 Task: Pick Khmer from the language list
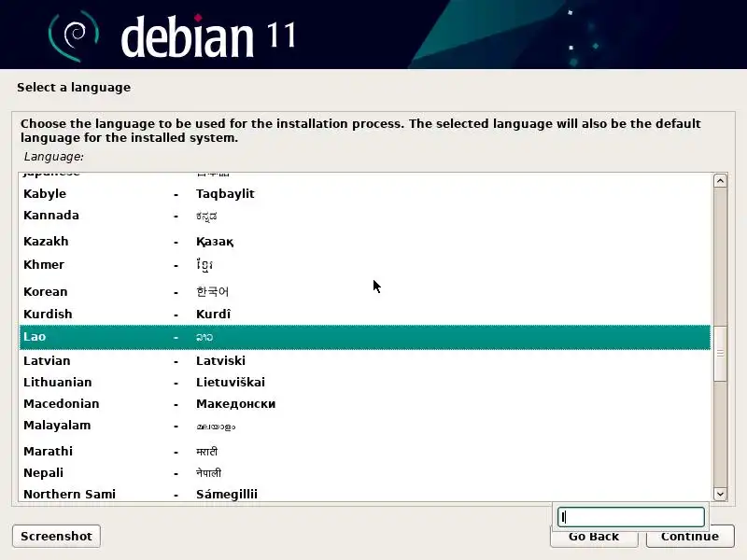365,265
